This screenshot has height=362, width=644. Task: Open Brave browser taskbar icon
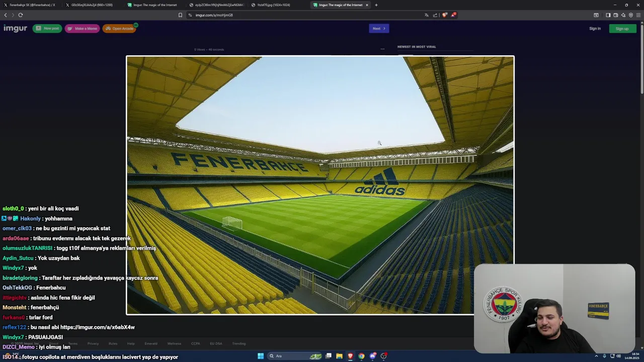coord(351,356)
